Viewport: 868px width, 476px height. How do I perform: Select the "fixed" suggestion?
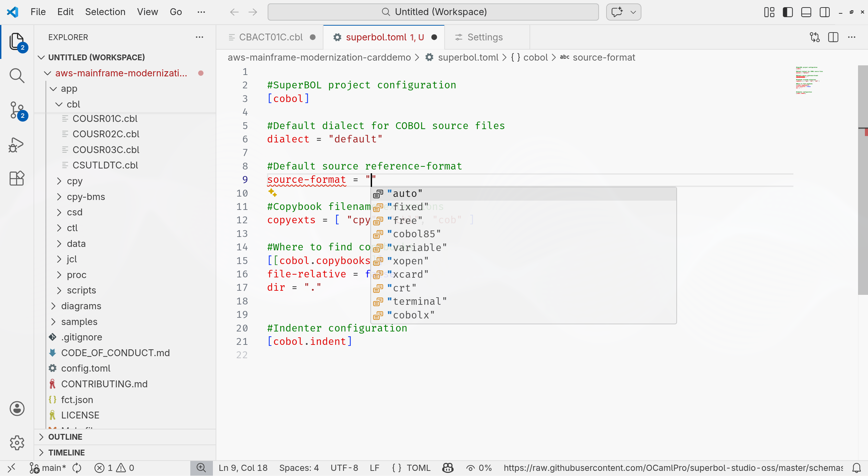click(x=524, y=207)
